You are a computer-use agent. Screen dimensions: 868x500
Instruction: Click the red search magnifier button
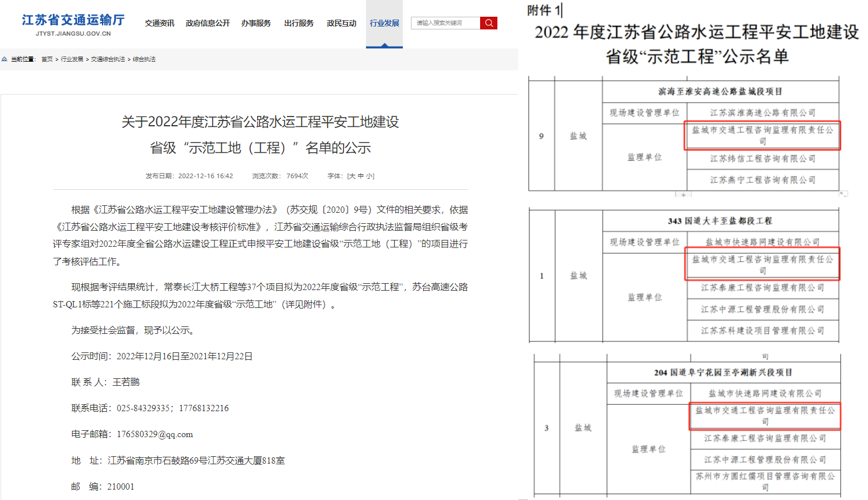coord(489,23)
